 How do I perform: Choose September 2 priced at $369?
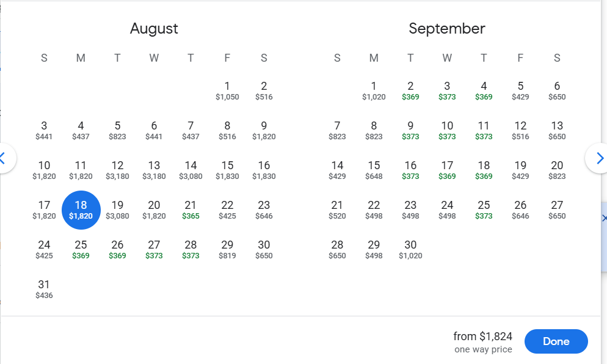click(x=410, y=90)
